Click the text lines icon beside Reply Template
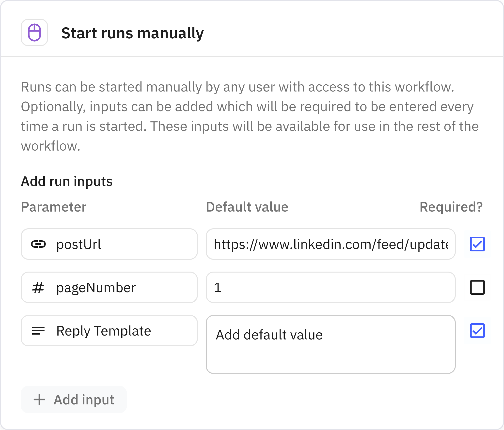The height and width of the screenshot is (430, 504). pyautogui.click(x=38, y=331)
